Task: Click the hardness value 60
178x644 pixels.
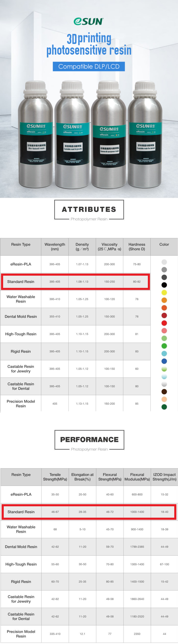Action: [137, 369]
